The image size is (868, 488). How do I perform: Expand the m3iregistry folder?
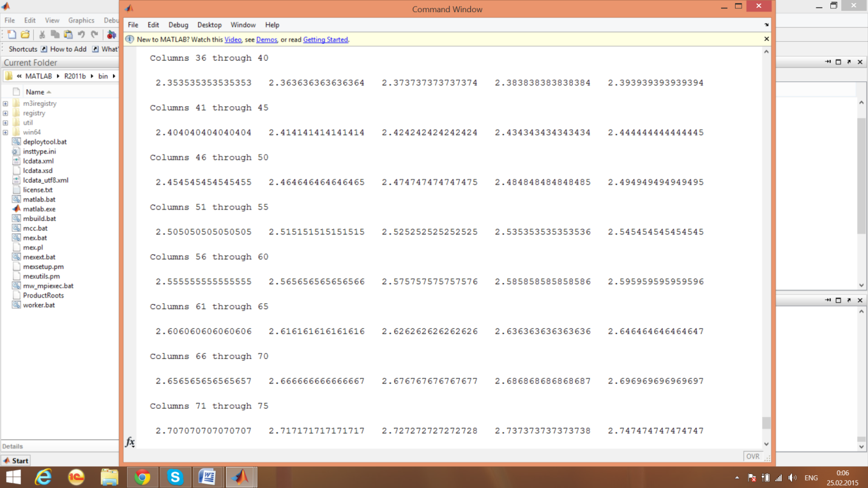[5, 104]
